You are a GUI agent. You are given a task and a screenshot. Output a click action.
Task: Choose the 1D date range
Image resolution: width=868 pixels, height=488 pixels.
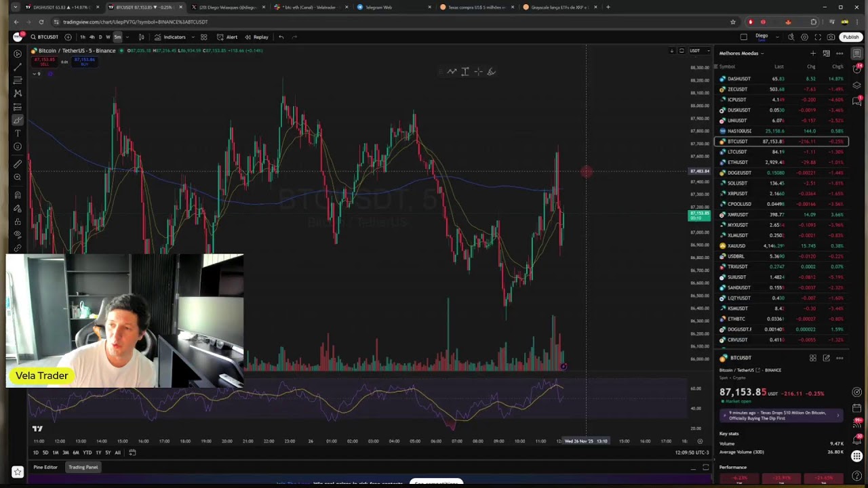pos(36,453)
